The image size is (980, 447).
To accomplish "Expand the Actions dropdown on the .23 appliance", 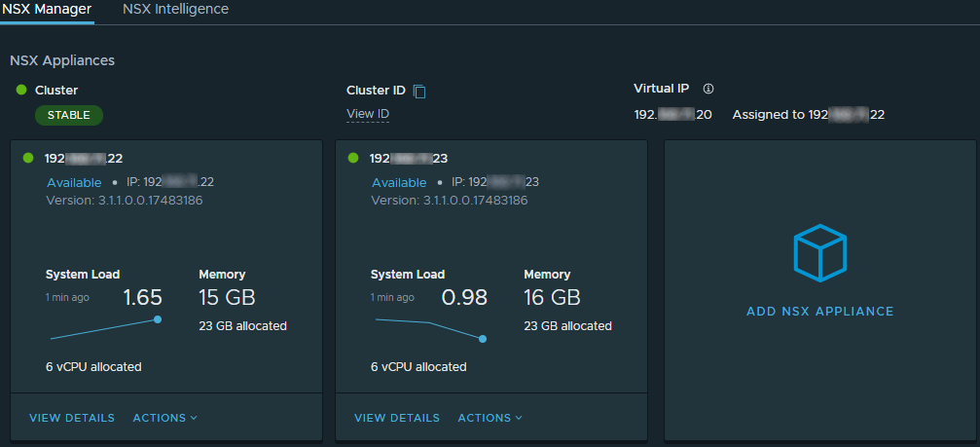I will [x=490, y=418].
